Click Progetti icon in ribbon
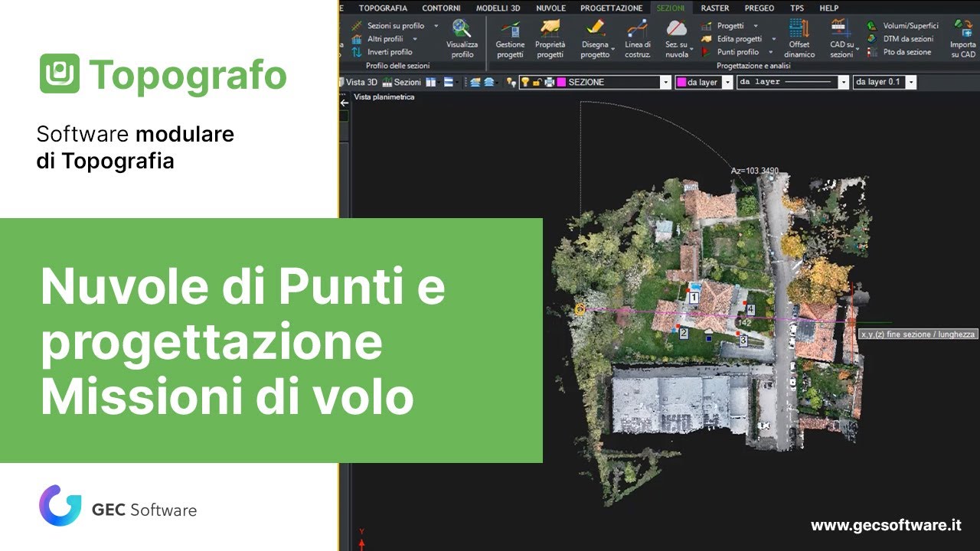 tap(706, 26)
